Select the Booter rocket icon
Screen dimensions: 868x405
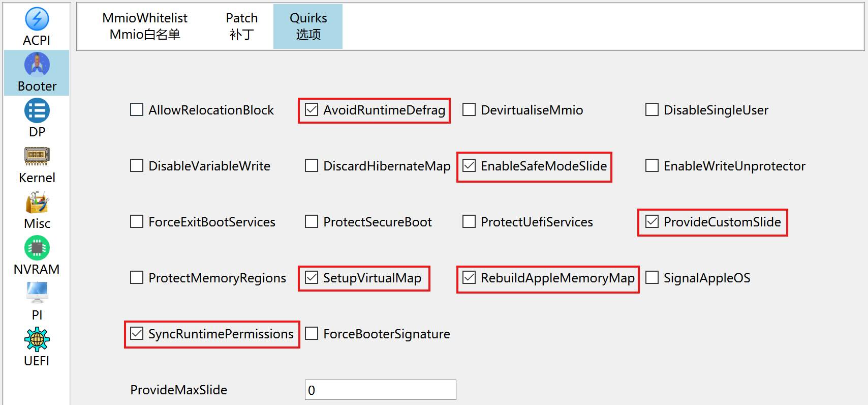pyautogui.click(x=37, y=65)
